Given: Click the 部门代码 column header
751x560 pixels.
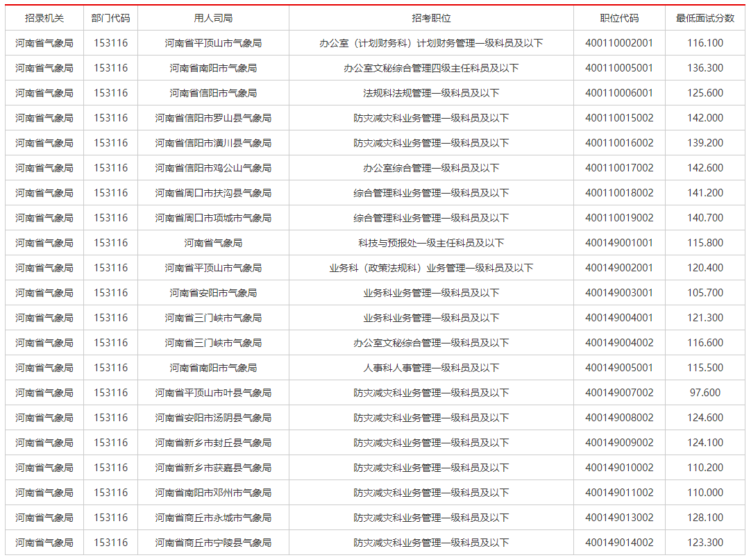Looking at the screenshot, I should 110,18.
